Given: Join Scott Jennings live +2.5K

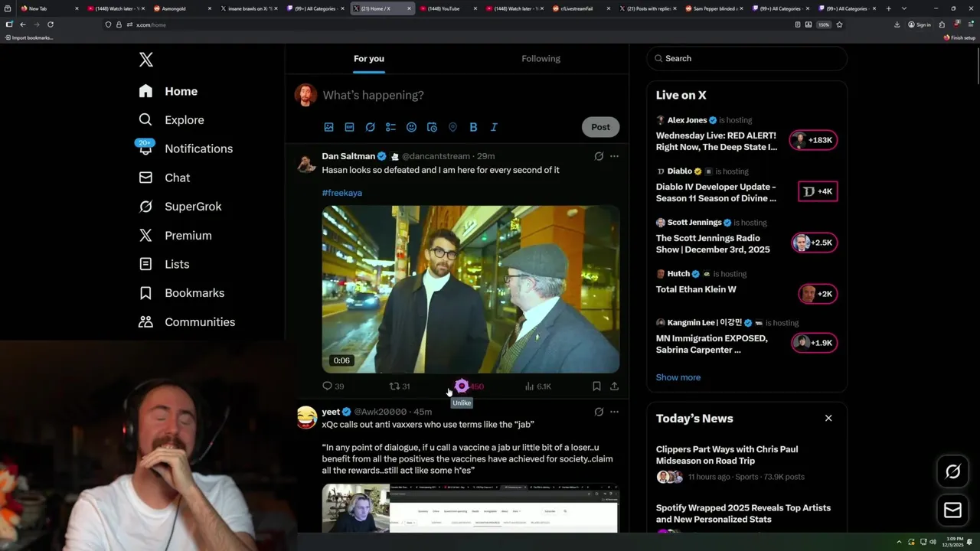Looking at the screenshot, I should pos(815,243).
